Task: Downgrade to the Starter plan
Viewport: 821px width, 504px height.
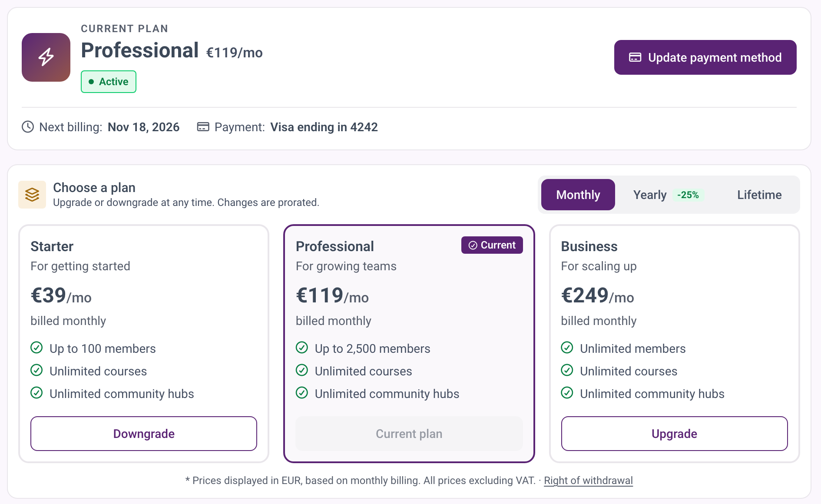Action: pos(144,434)
